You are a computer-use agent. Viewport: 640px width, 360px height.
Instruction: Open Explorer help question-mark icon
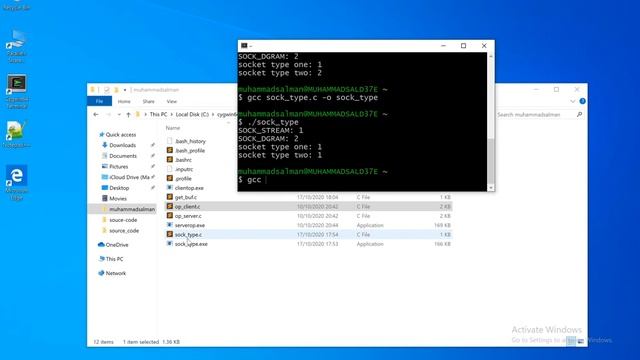click(582, 101)
